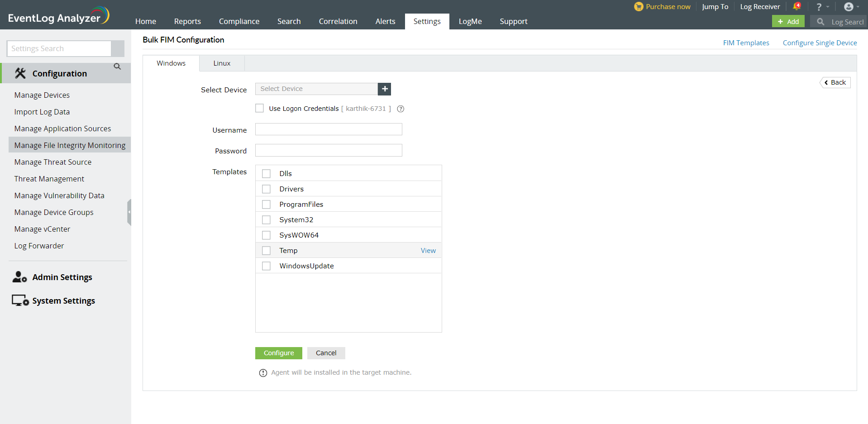Open Manage File Integrity Monitoring

pyautogui.click(x=70, y=145)
